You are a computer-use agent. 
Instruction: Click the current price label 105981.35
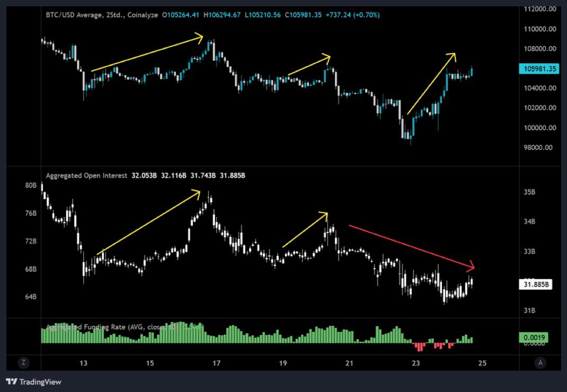click(539, 69)
